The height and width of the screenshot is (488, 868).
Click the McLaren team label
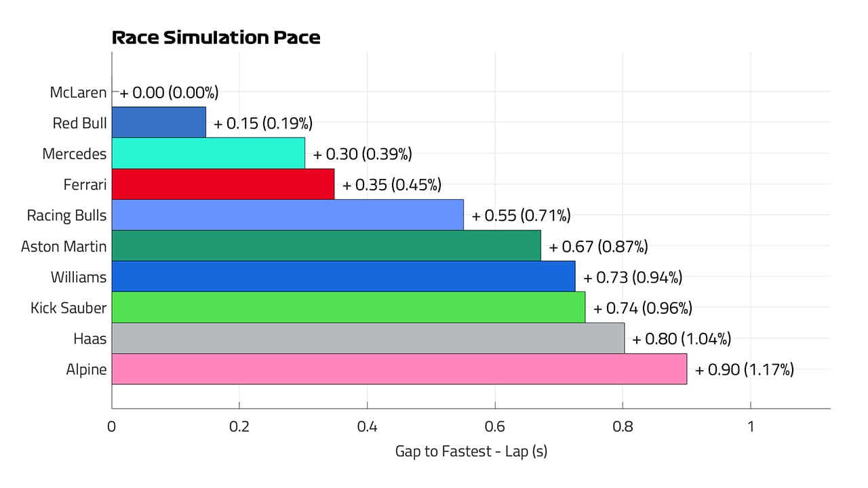(x=78, y=92)
